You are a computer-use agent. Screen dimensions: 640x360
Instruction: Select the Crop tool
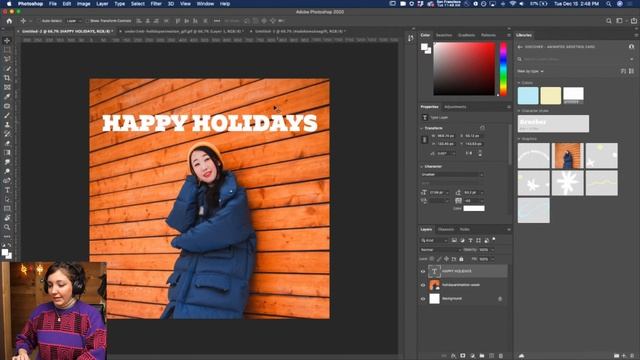click(7, 78)
